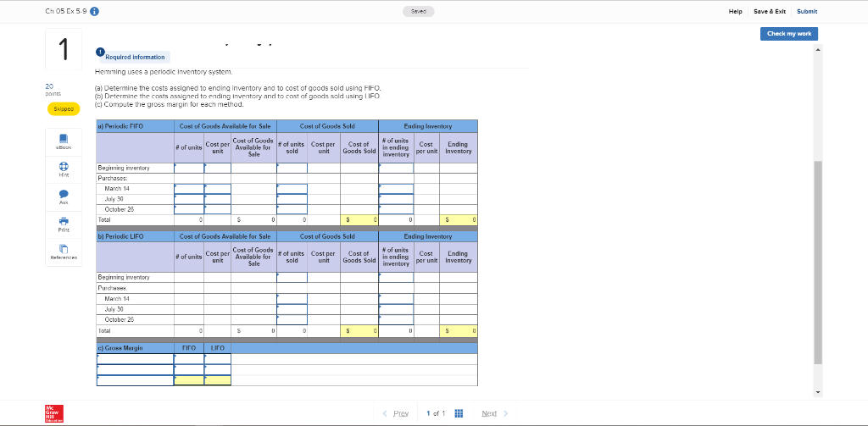Click the McGraw Hill Education logo
Screen dimensions: 868x426
click(x=54, y=413)
